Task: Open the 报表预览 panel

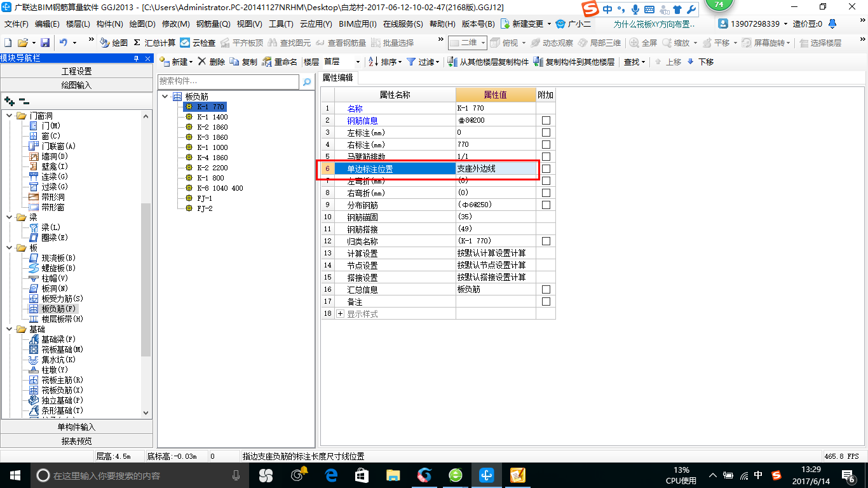Action: pos(76,441)
